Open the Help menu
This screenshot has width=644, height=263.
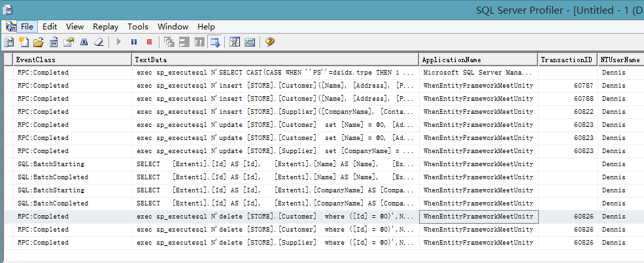point(206,27)
